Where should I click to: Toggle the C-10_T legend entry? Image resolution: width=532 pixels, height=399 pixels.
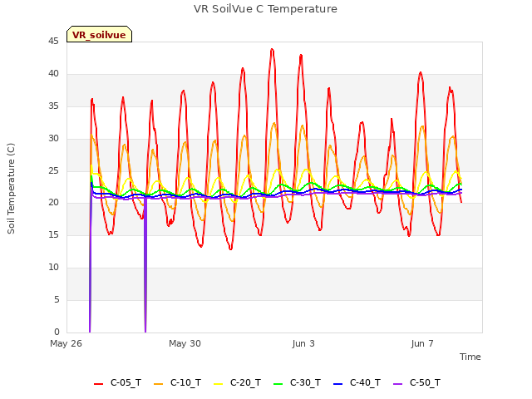coord(177,383)
